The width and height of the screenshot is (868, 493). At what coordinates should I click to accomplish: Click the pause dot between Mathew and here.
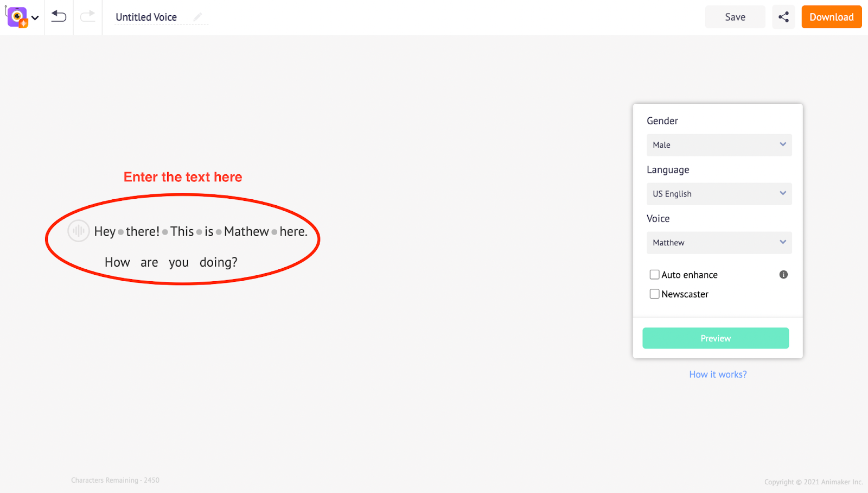click(x=275, y=232)
